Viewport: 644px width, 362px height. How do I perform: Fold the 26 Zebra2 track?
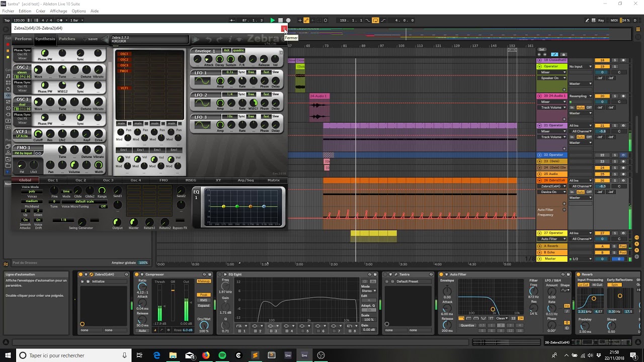pyautogui.click(x=540, y=180)
